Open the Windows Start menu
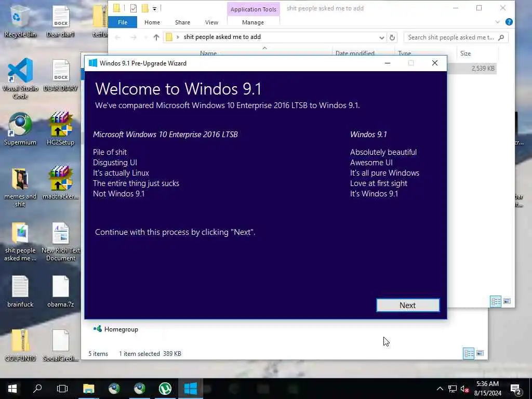 point(12,389)
